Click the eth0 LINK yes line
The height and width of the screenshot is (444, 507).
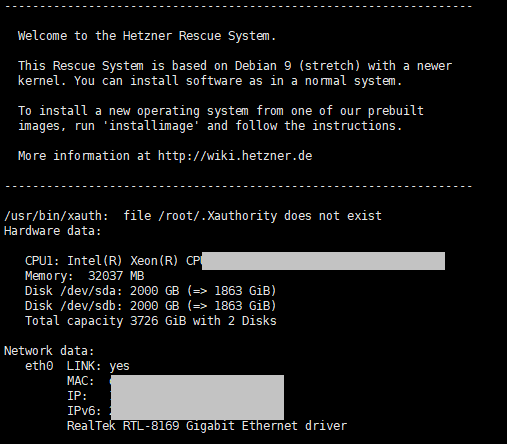pyautogui.click(x=77, y=366)
